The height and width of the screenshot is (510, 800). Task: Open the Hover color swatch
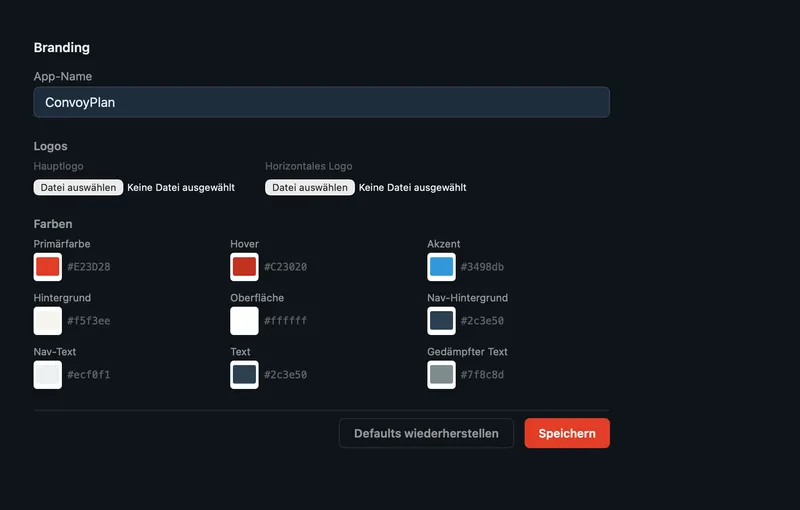click(244, 267)
